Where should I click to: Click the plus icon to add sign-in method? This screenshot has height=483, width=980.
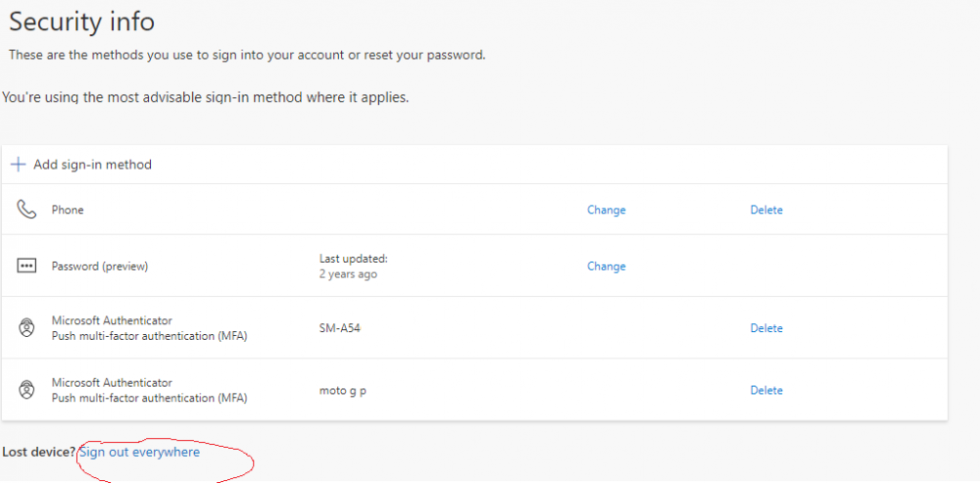click(18, 165)
